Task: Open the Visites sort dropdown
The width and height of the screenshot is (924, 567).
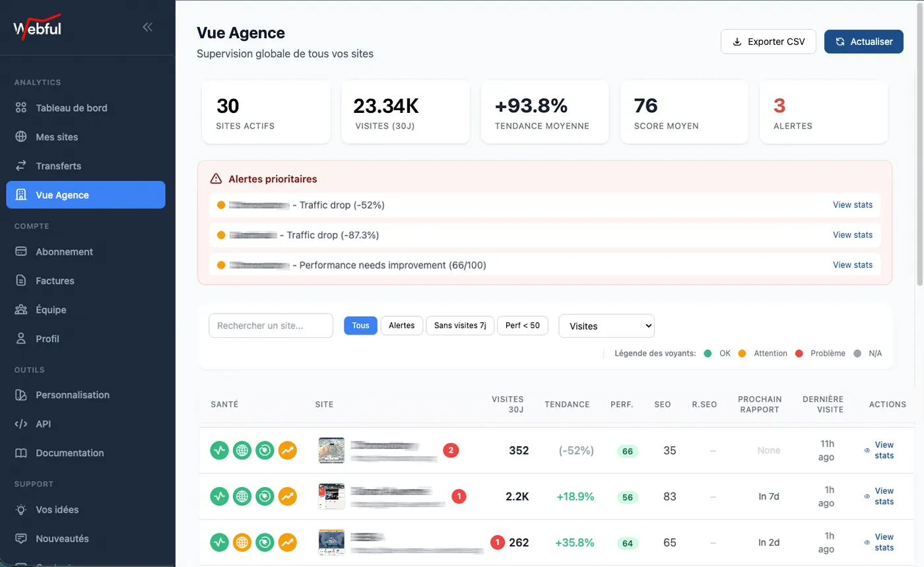Action: 605,325
